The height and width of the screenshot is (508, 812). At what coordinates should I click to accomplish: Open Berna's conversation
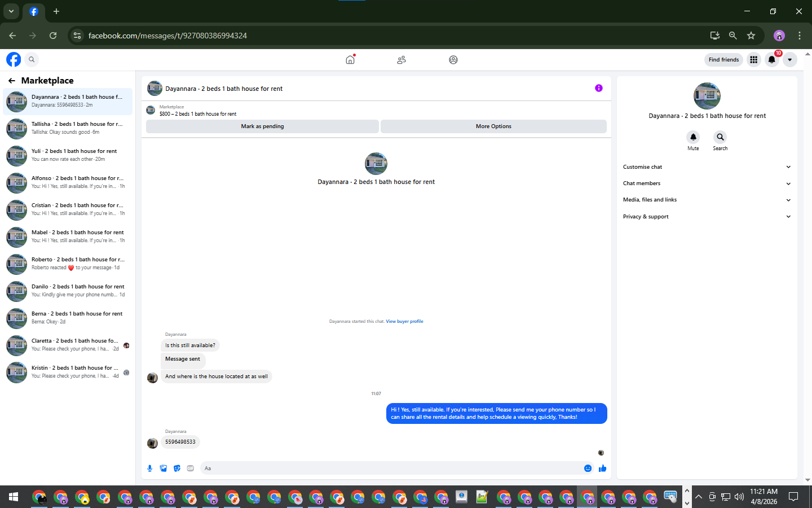click(68, 318)
